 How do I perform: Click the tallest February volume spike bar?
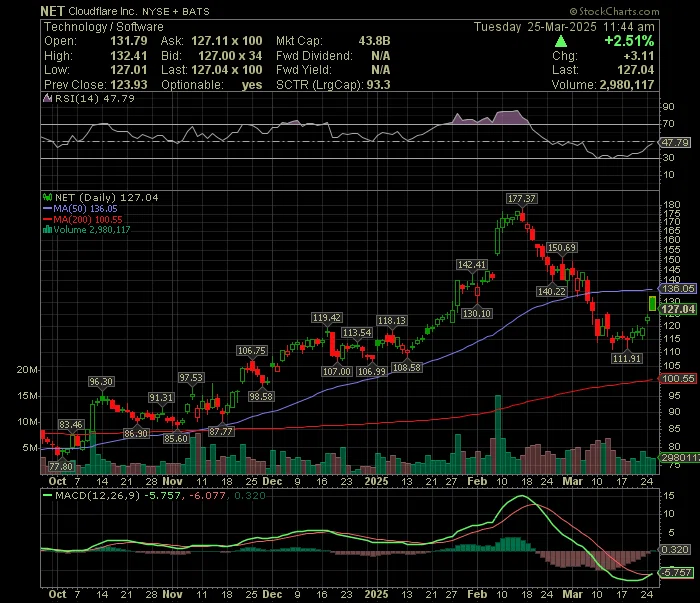coord(498,434)
